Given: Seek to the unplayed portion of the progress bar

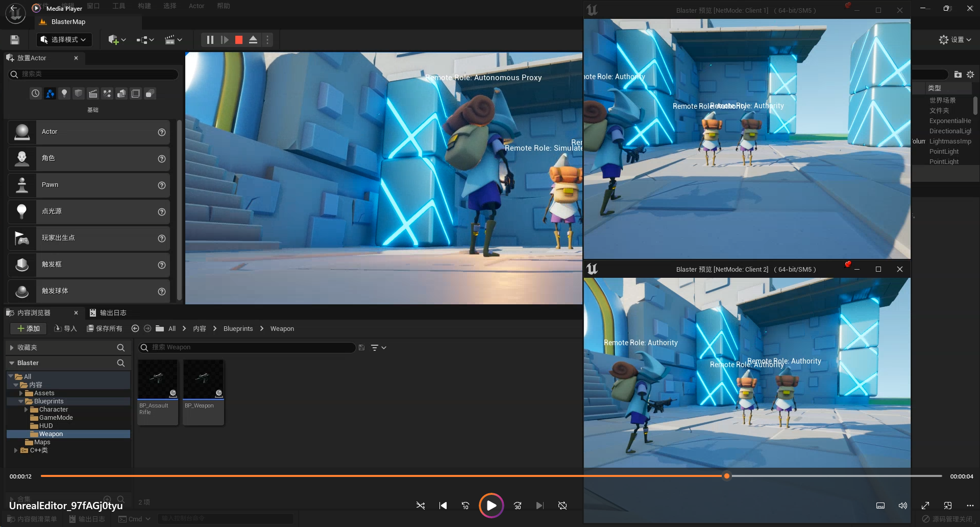Looking at the screenshot, I should coord(837,476).
